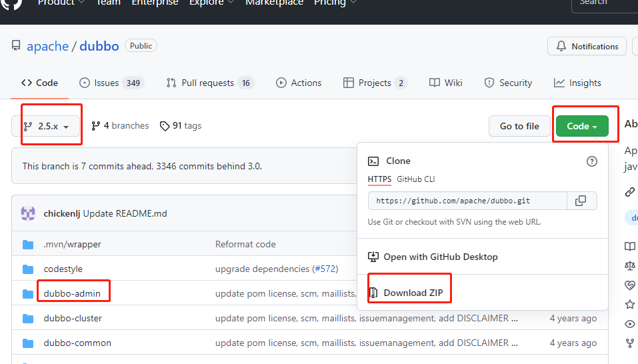
Task: Click the Clone terminal icon
Action: pyautogui.click(x=373, y=161)
